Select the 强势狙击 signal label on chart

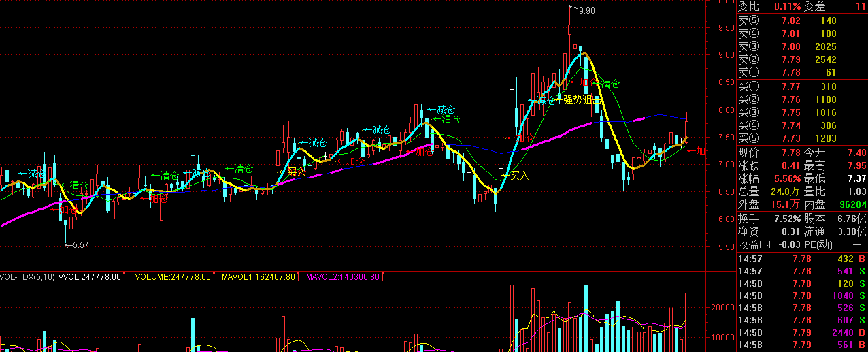[582, 100]
